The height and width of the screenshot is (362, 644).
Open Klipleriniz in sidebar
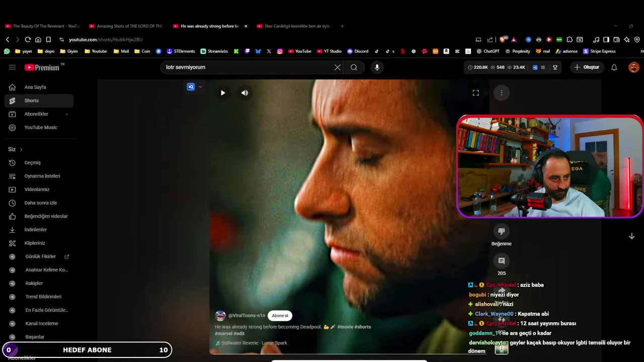[39, 243]
